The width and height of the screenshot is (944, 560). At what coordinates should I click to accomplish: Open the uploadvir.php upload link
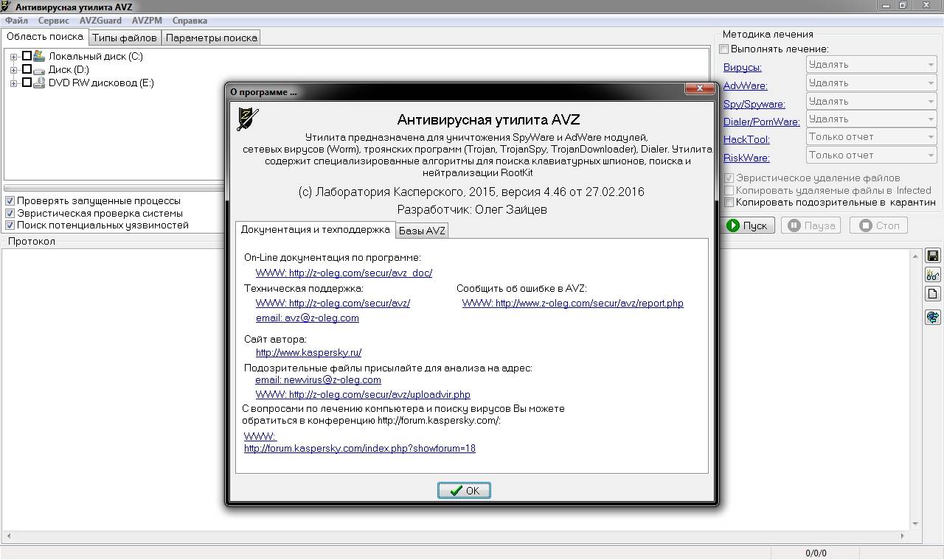pos(363,395)
